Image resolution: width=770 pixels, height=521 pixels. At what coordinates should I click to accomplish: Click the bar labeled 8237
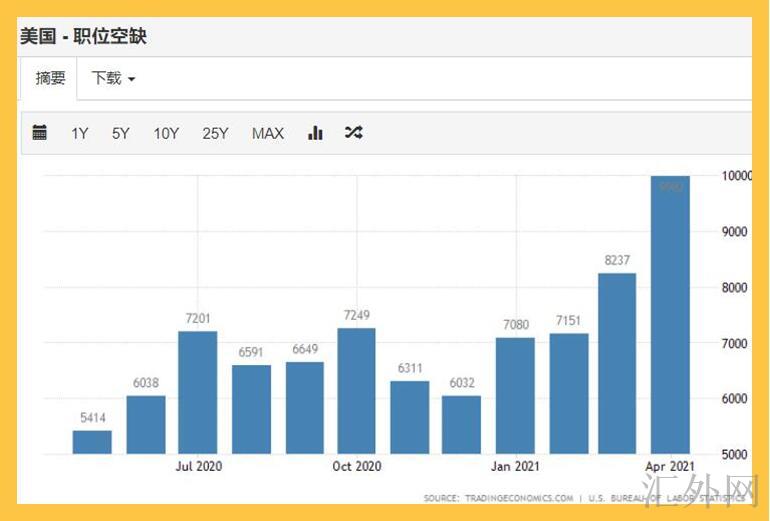click(x=617, y=365)
